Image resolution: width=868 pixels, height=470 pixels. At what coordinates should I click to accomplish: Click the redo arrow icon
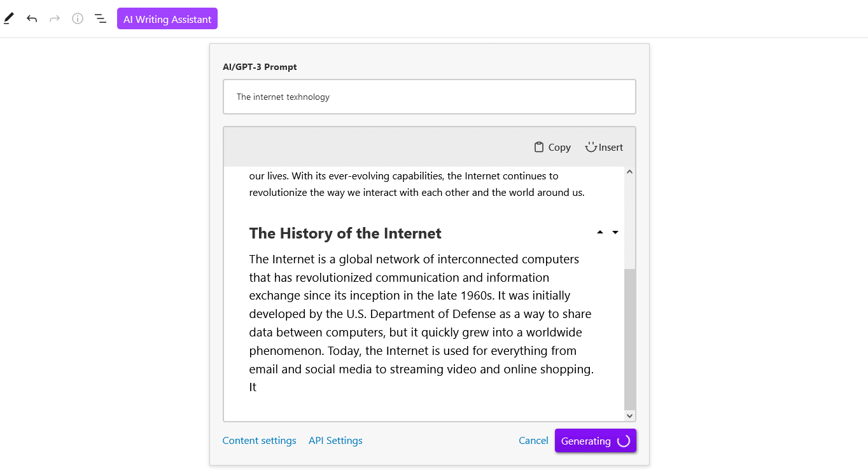tap(55, 19)
